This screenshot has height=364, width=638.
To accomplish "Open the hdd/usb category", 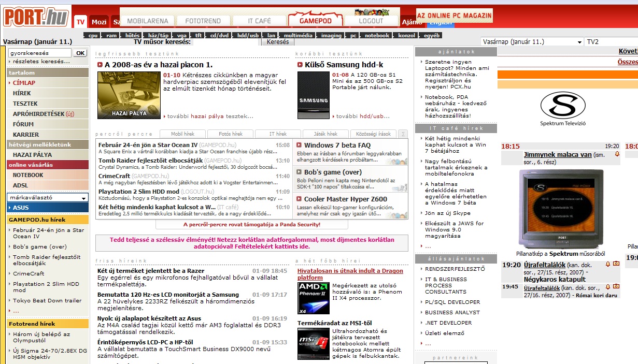I will (248, 35).
